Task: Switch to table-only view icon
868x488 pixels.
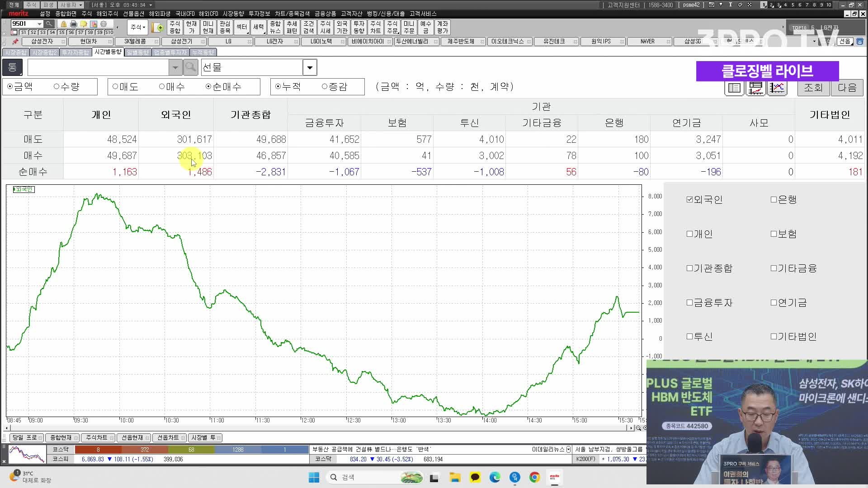Action: 735,88
